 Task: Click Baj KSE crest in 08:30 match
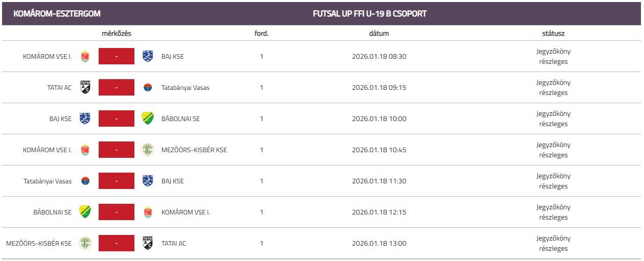148,56
